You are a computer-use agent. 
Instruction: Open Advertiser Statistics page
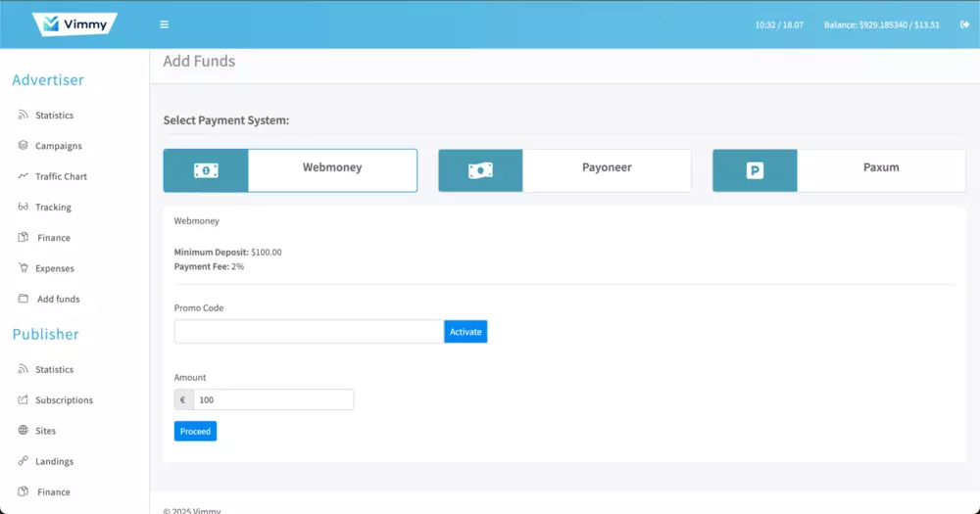click(54, 115)
